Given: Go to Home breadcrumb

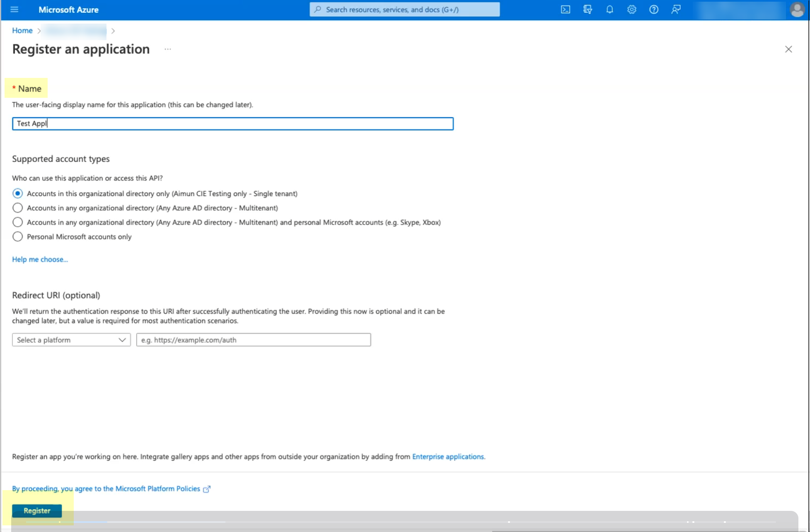Looking at the screenshot, I should point(22,31).
